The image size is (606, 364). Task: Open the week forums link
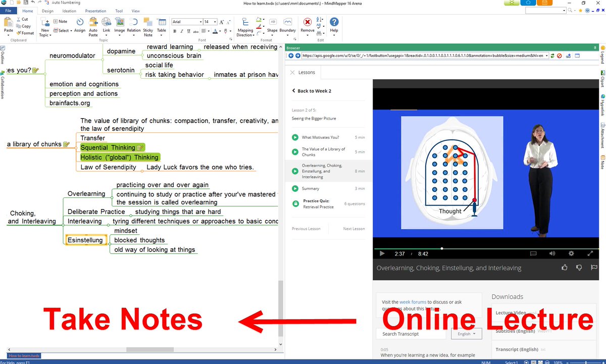pyautogui.click(x=413, y=302)
